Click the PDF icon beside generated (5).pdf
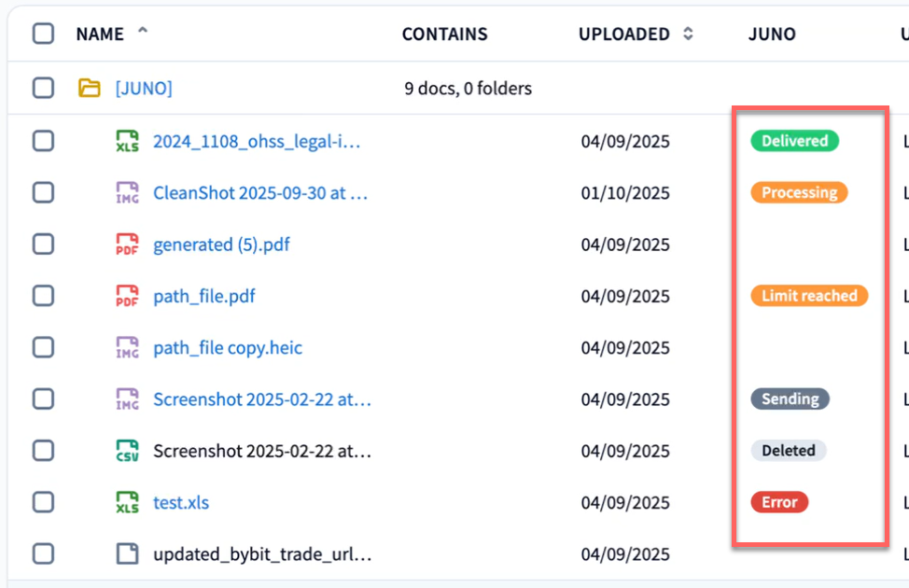This screenshot has width=909, height=588. [x=127, y=245]
